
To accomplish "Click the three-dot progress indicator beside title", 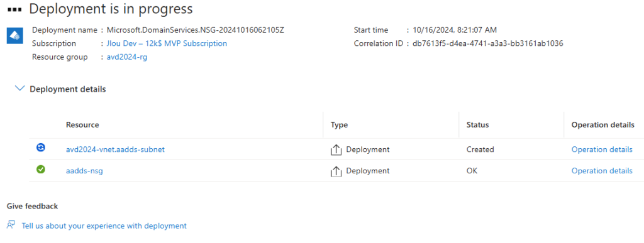I will coord(14,9).
